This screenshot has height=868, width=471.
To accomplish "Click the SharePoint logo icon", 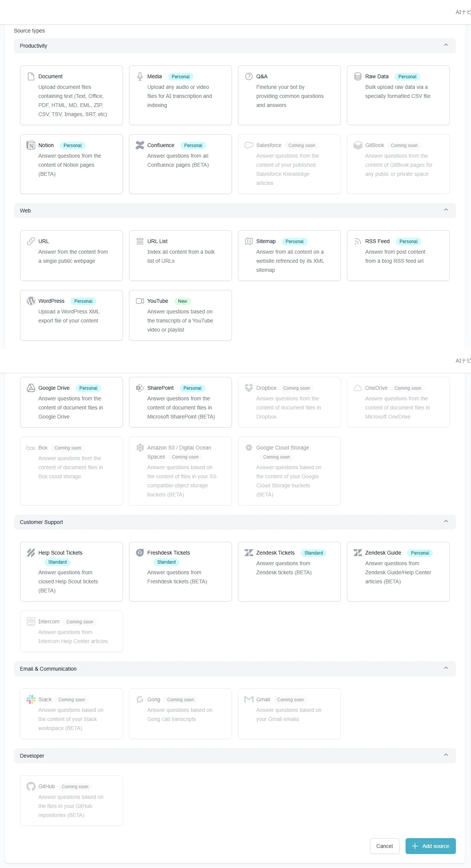I will 140,388.
